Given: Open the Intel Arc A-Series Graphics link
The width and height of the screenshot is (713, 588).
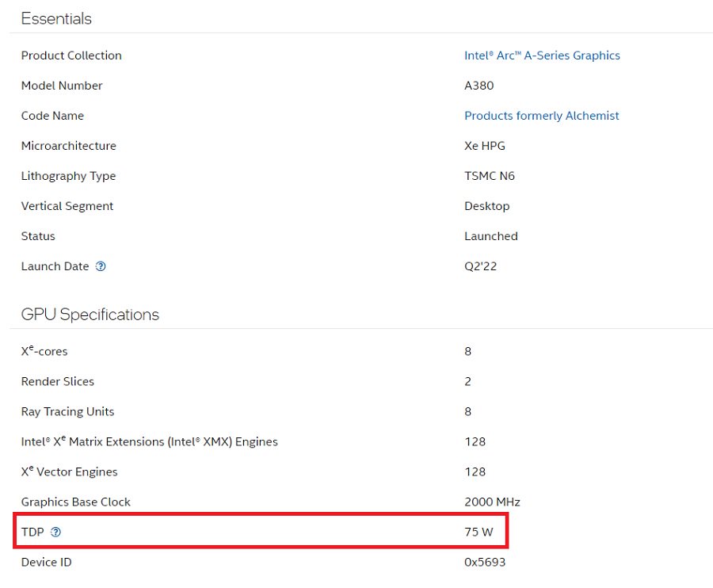Looking at the screenshot, I should (x=542, y=55).
